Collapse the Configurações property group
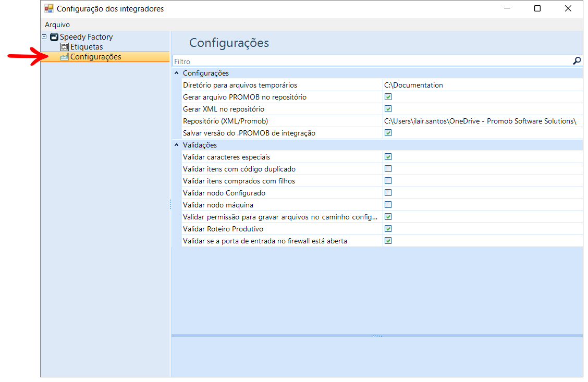Image resolution: width=588 pixels, height=382 pixels. coord(177,73)
